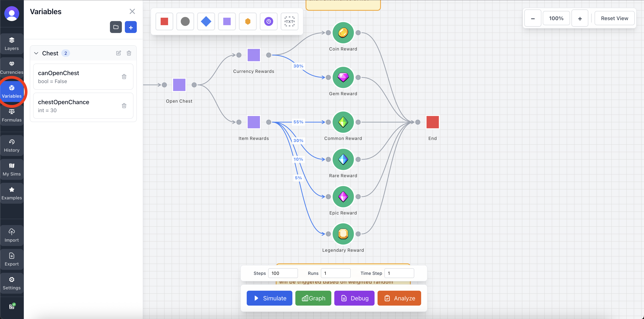
Task: Add new variable with plus button
Action: click(130, 27)
